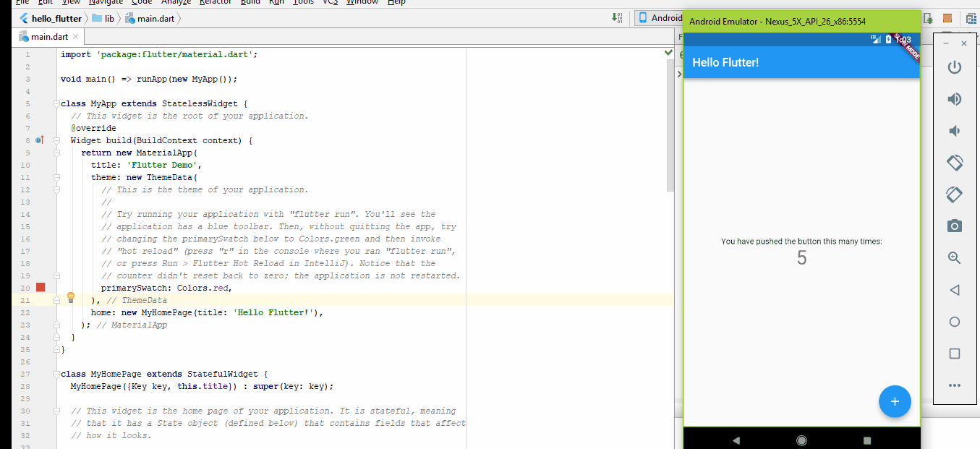This screenshot has height=449, width=980.
Task: Click '@override' annotation on line 7
Action: (x=93, y=128)
